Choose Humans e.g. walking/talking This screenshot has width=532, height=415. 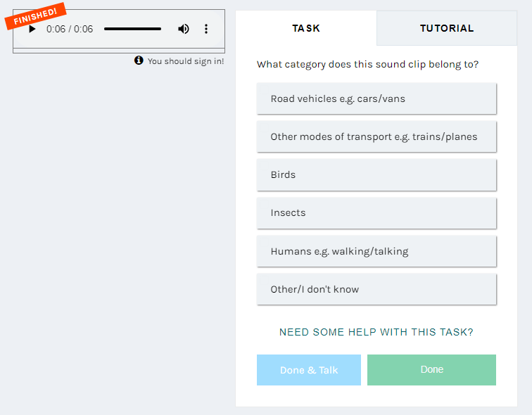click(x=376, y=251)
